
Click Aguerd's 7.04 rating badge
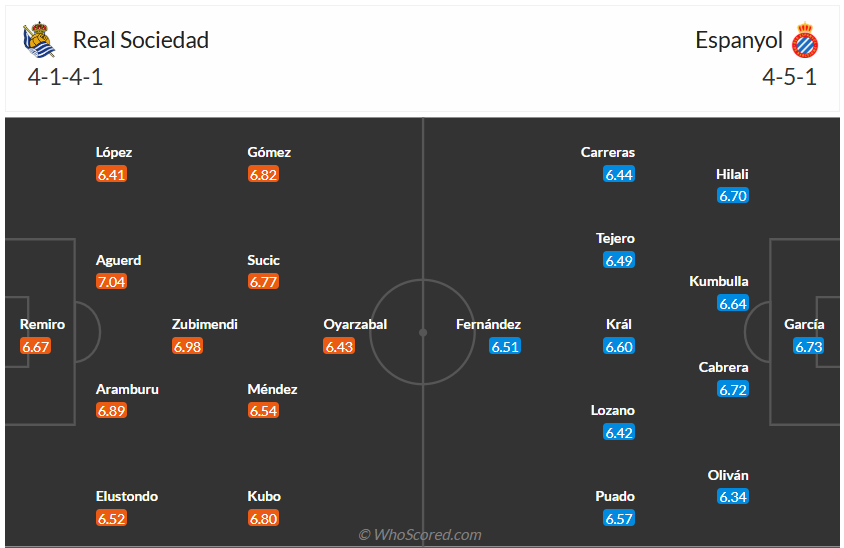coord(111,282)
